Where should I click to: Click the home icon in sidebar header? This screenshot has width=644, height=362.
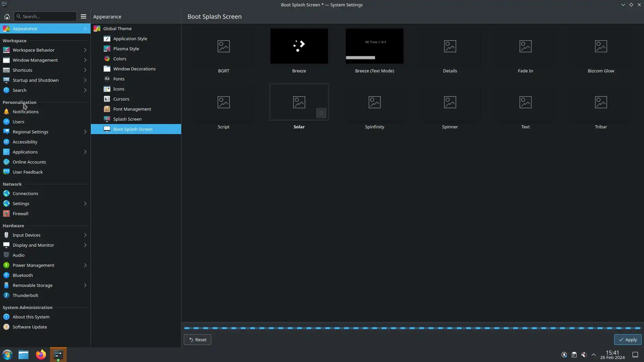7,16
